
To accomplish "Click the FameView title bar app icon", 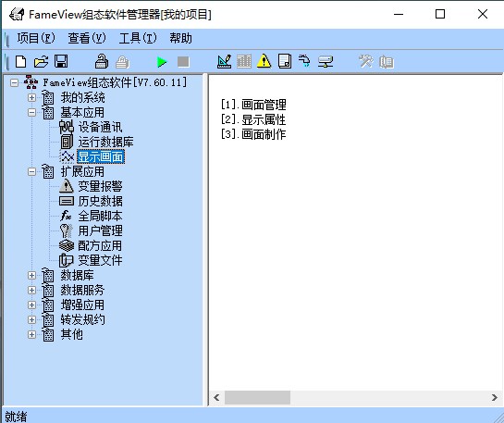I will click(17, 14).
